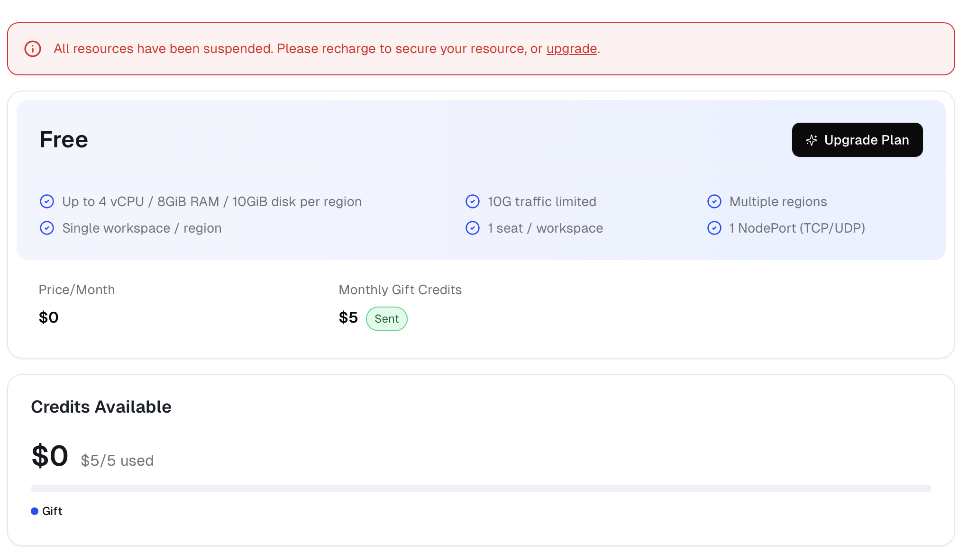Click the blue Gift legend dot
This screenshot has width=968, height=560.
pos(35,511)
